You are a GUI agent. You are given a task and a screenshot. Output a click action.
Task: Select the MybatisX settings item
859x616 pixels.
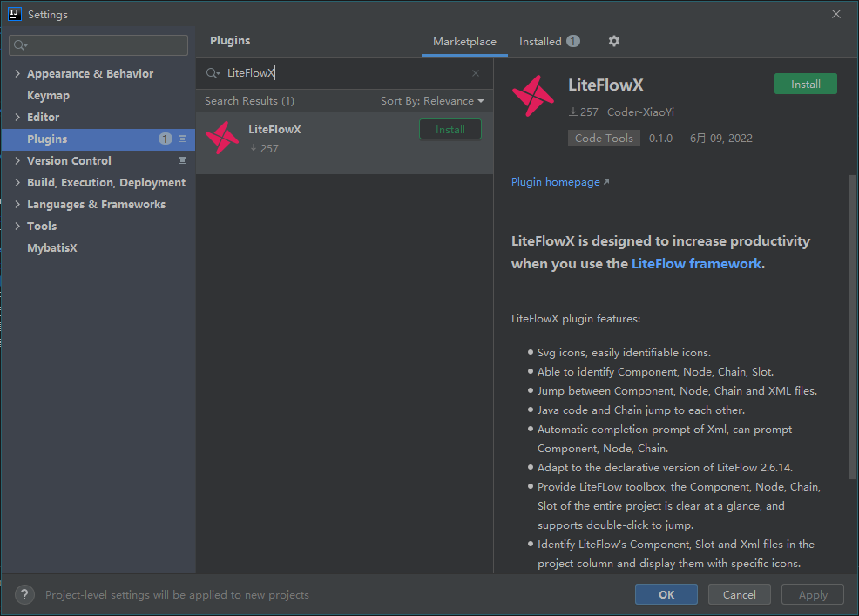52,247
